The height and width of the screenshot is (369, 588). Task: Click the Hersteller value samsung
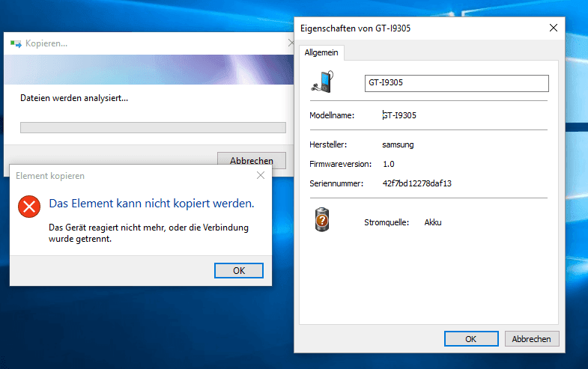(398, 144)
